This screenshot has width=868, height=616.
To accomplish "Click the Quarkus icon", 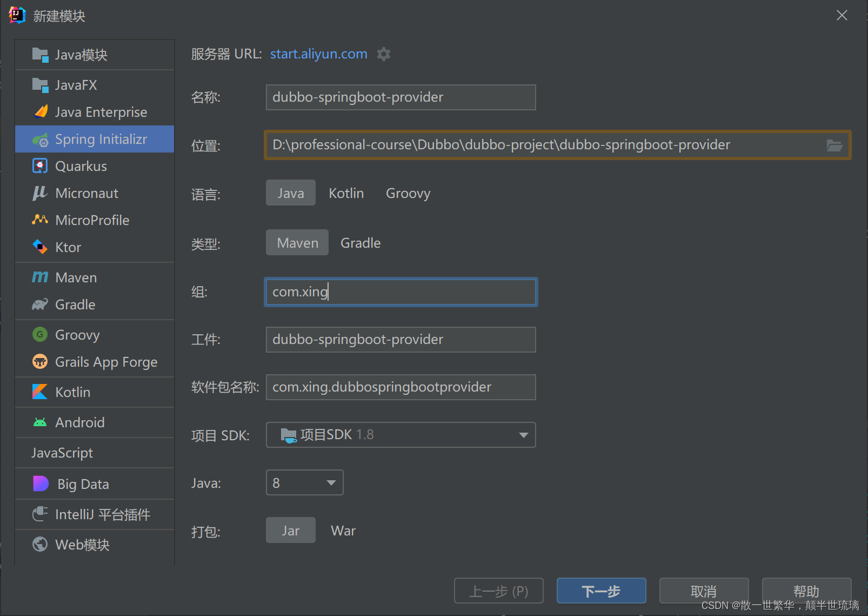I will click(40, 166).
